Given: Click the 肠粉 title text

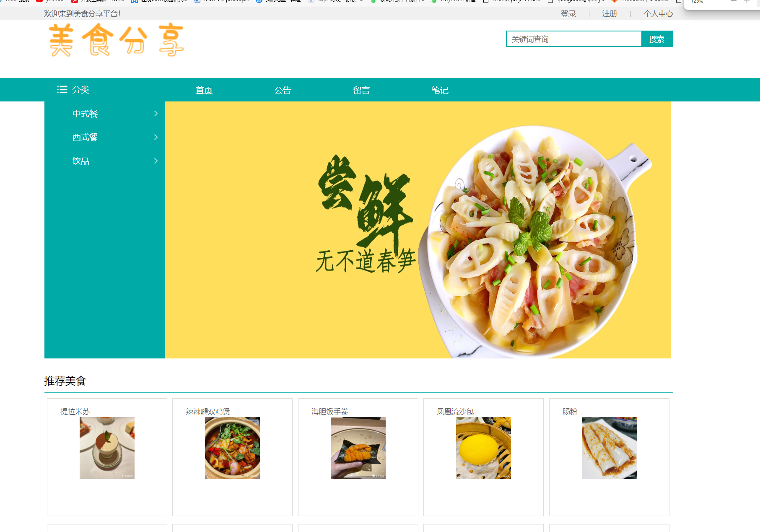Looking at the screenshot, I should coord(570,412).
